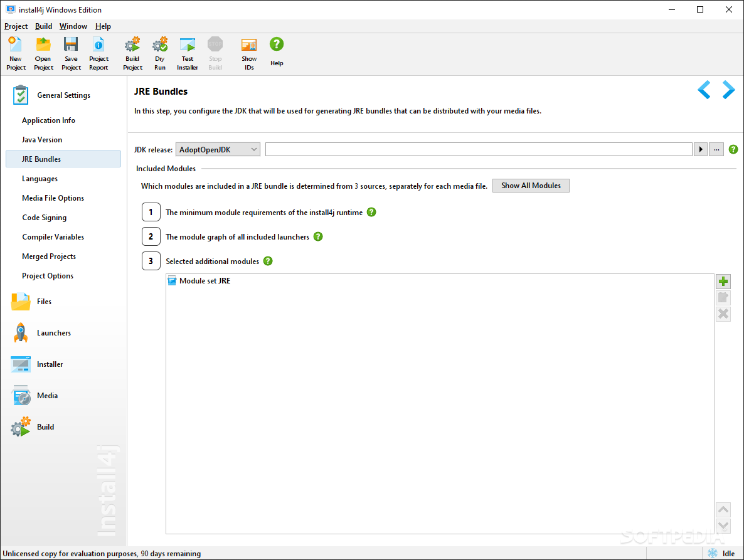
Task: Click the Test Installer toolbar icon
Action: 188,53
